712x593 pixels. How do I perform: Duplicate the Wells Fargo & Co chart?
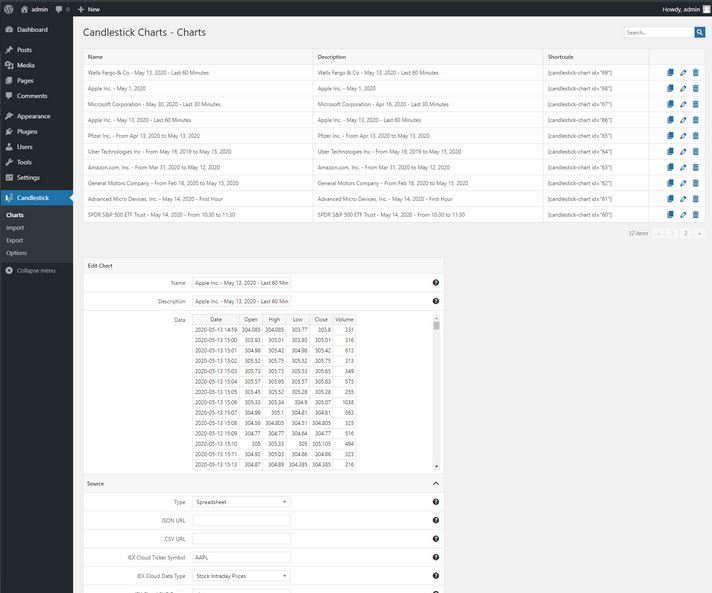tap(670, 73)
